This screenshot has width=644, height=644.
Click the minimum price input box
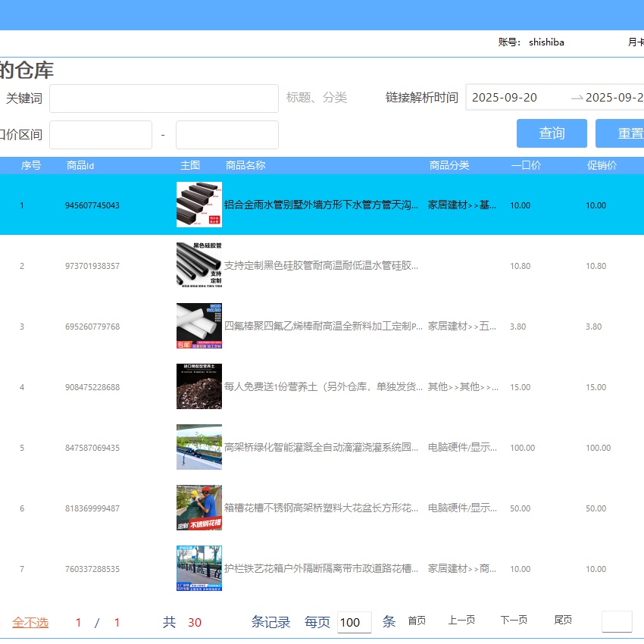101,134
